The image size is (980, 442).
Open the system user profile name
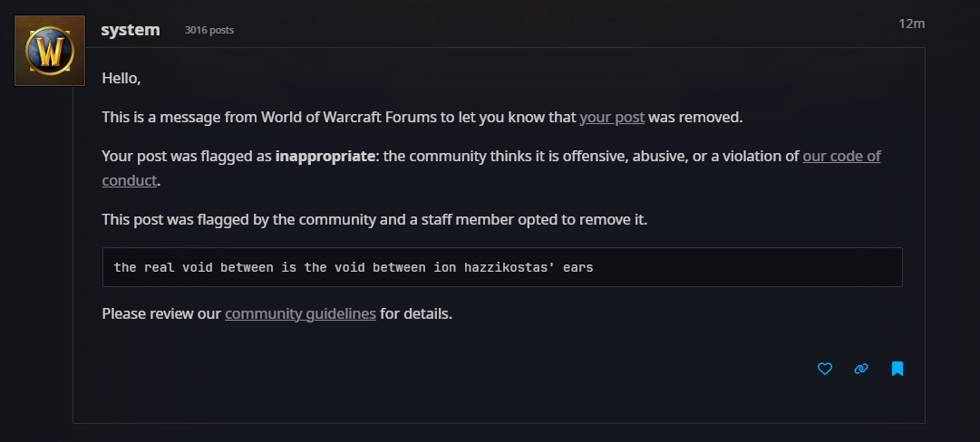[x=130, y=29]
